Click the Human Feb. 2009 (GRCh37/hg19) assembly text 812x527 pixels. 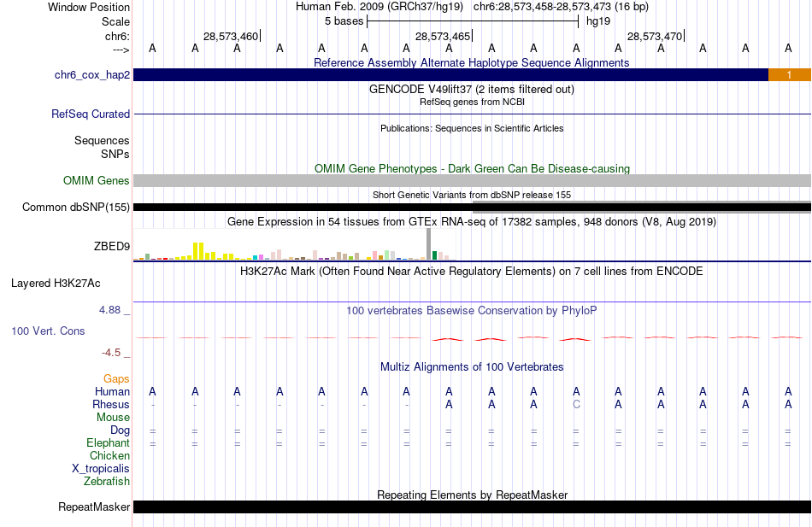[x=380, y=7]
